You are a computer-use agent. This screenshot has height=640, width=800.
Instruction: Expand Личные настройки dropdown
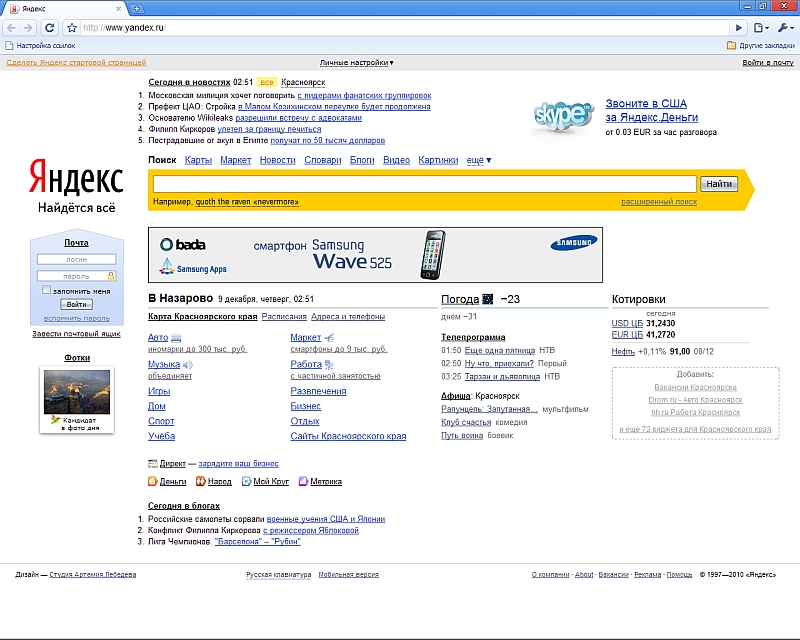(x=357, y=62)
